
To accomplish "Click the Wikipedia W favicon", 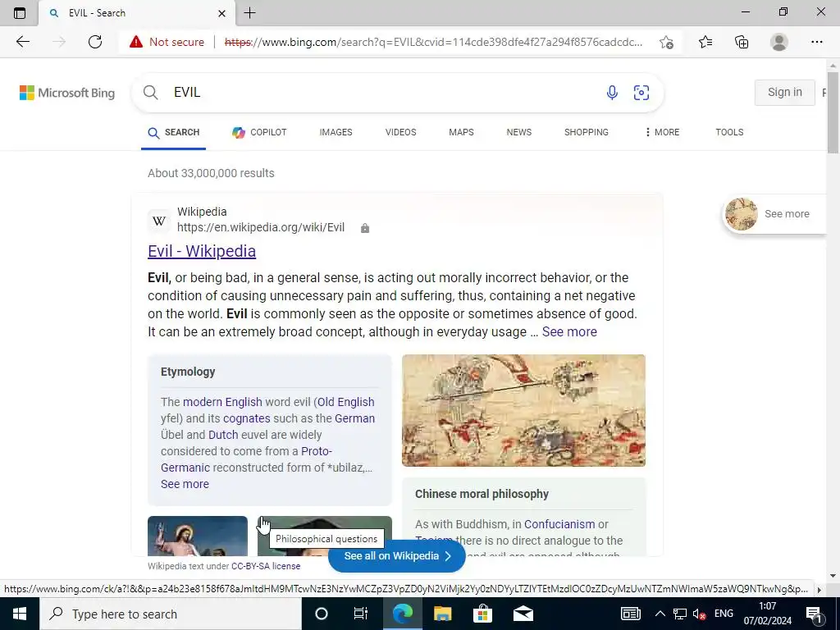I will tap(159, 221).
